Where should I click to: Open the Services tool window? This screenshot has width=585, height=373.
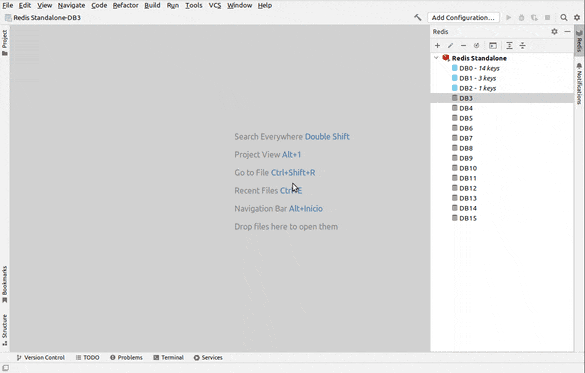click(208, 357)
